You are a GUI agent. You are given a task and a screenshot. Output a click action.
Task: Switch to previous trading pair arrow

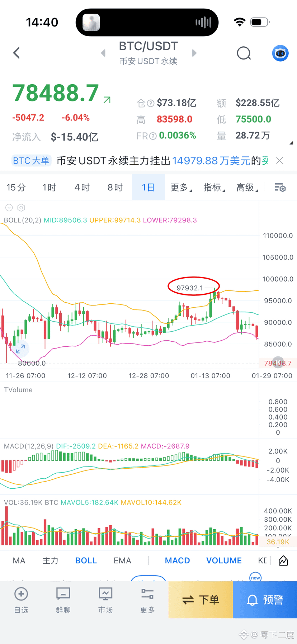[x=103, y=53]
